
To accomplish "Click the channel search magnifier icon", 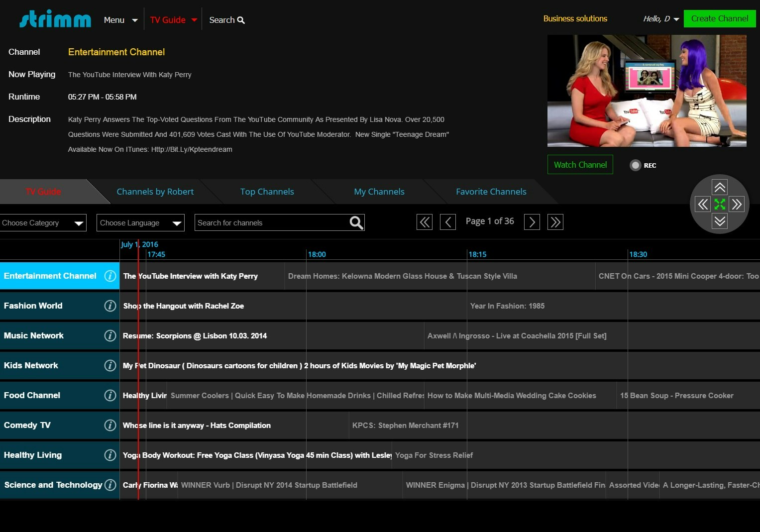I will 355,222.
